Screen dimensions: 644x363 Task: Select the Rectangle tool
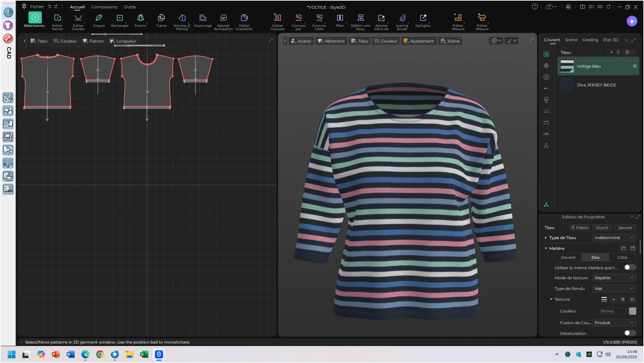point(119,18)
